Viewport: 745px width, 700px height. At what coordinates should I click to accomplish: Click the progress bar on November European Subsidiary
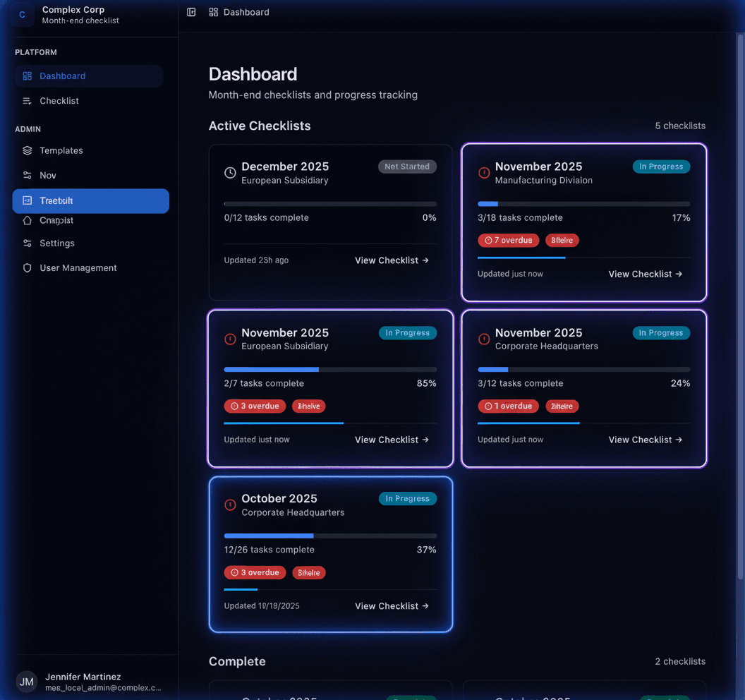pyautogui.click(x=330, y=369)
